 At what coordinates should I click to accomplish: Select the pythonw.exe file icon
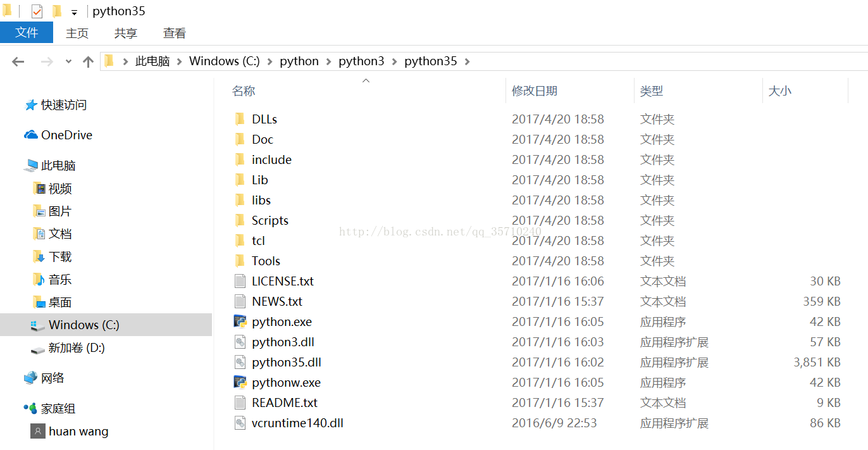pos(240,382)
